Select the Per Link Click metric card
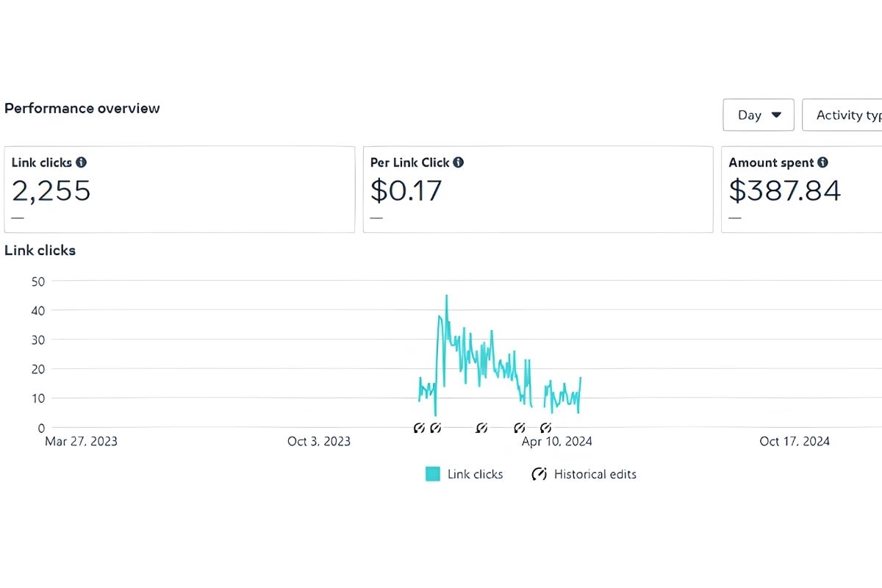 538,190
